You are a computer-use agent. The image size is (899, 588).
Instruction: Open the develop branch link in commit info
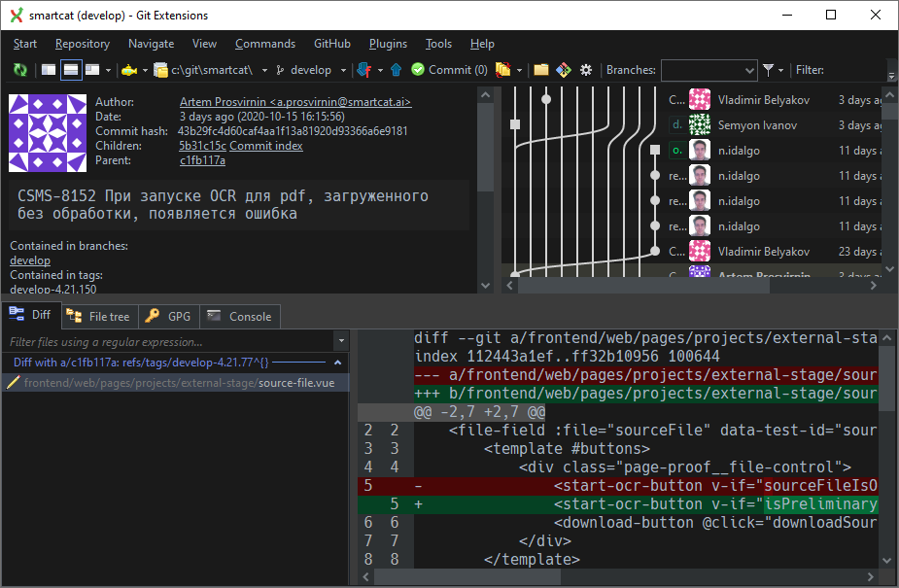click(29, 259)
